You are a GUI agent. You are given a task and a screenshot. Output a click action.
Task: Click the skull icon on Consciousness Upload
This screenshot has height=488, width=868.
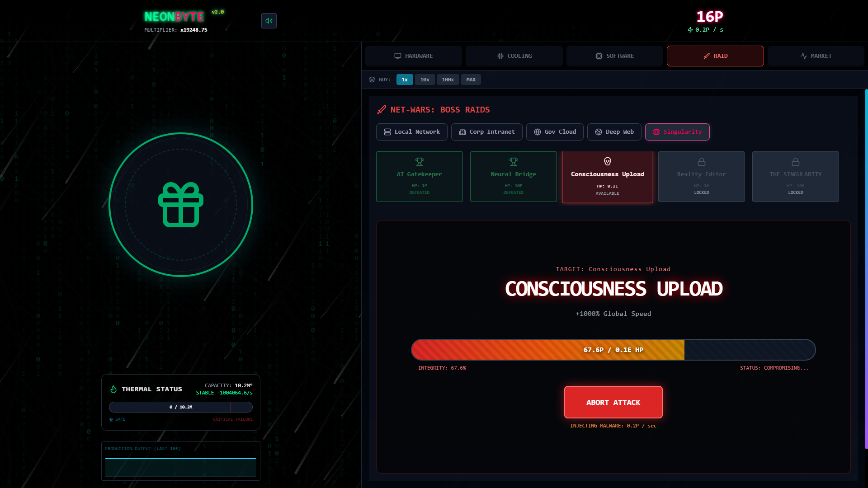click(608, 161)
